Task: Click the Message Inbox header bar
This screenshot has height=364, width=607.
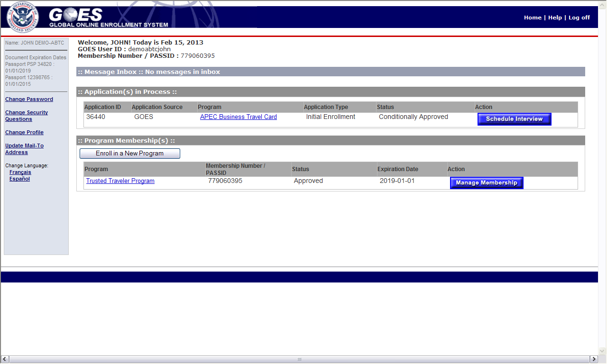Action: tap(331, 72)
